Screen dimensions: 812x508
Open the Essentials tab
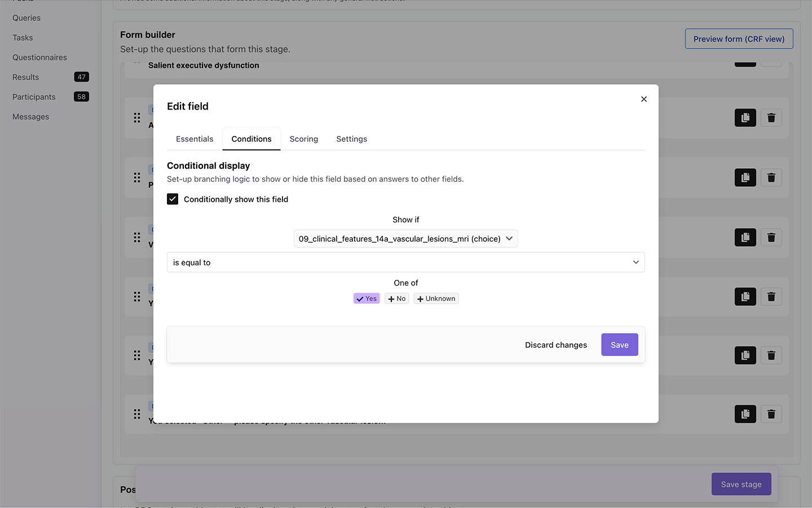click(195, 139)
